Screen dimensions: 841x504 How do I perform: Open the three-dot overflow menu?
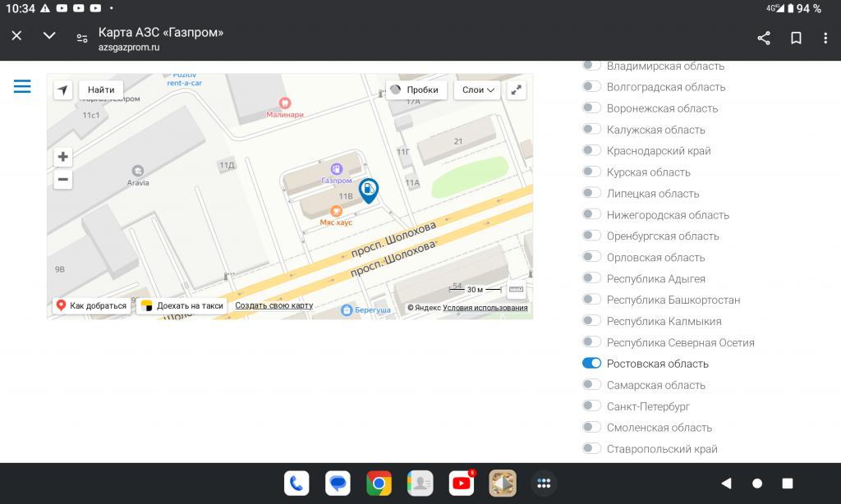[x=825, y=38]
